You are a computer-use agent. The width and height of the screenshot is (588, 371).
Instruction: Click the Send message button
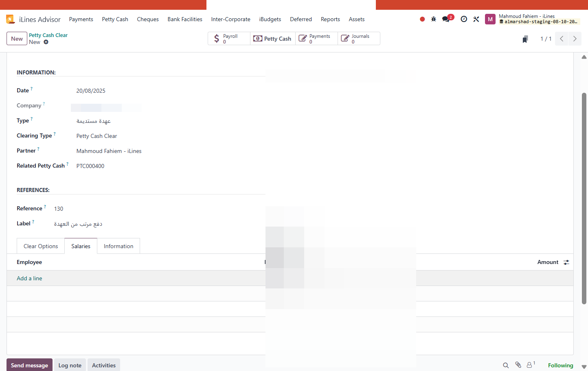[29, 365]
